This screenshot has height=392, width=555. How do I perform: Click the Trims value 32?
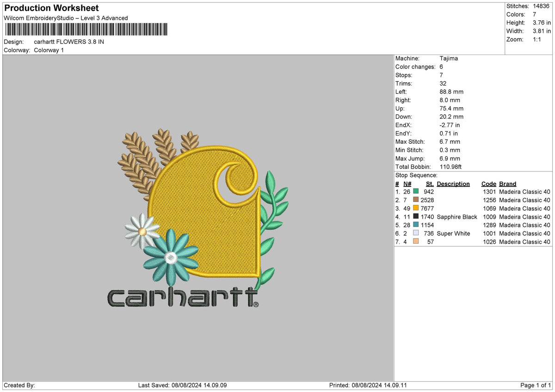(443, 84)
